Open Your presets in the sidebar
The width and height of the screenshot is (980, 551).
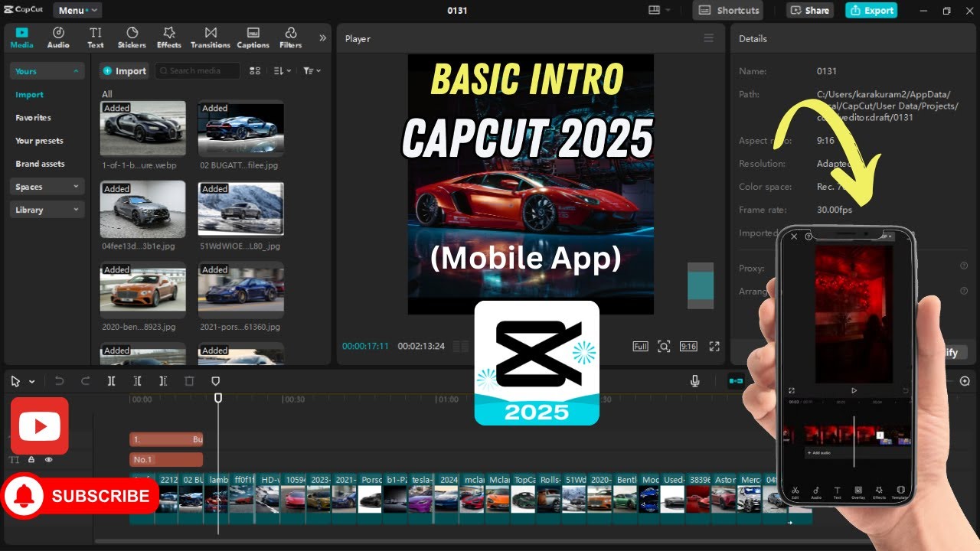coord(39,141)
